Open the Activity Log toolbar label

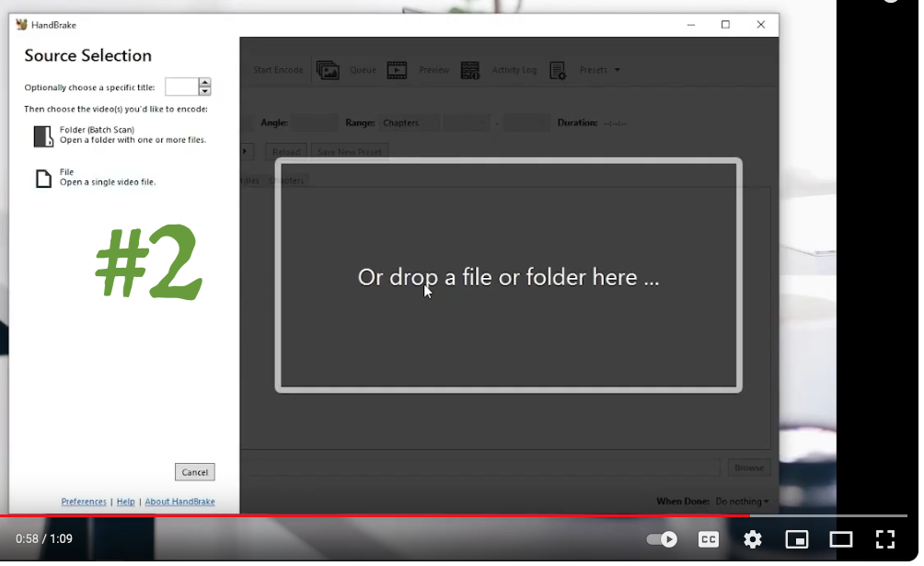pyautogui.click(x=514, y=70)
